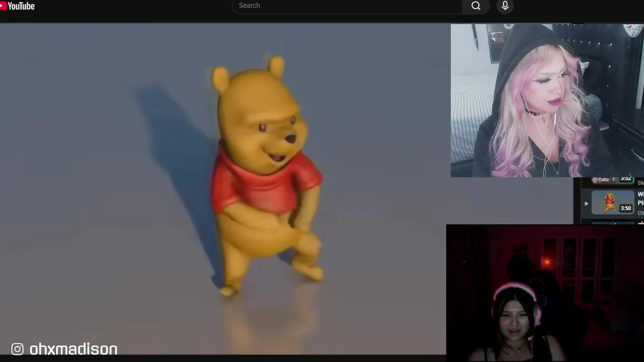Focus the YouTube search field
Viewport: 644px width, 362px height.
(x=347, y=6)
